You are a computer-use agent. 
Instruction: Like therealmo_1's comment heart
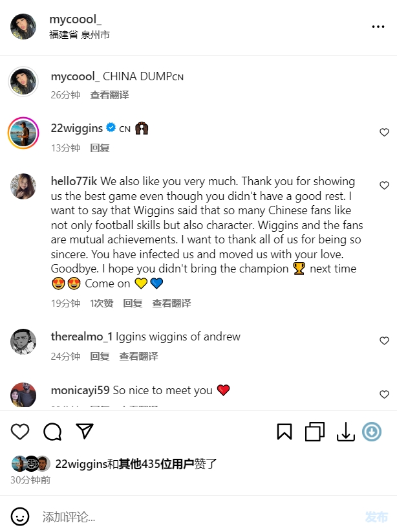click(384, 340)
